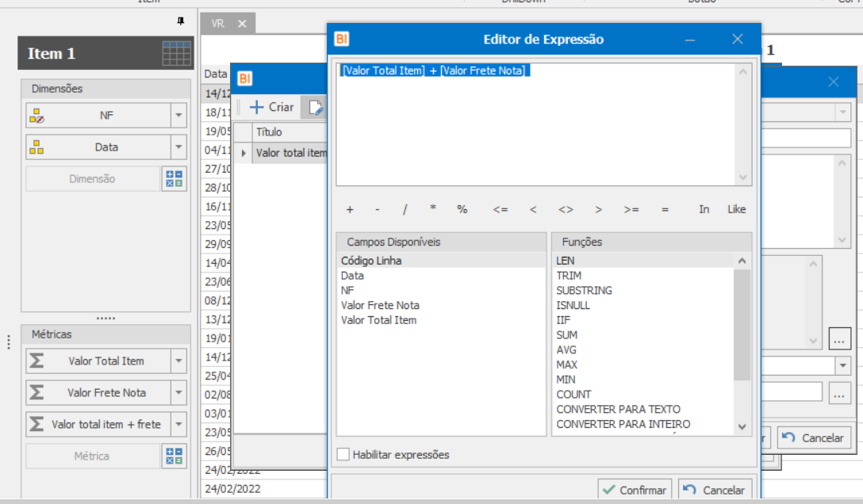The width and height of the screenshot is (863, 504).
Task: Select the SUBSTRING function
Action: pos(643,291)
